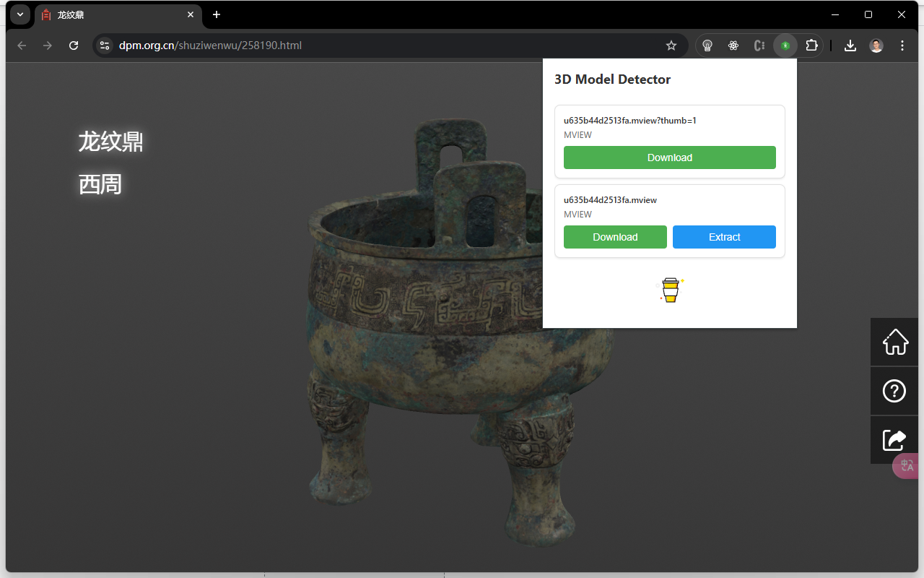Open site information settings in address bar

coord(105,45)
